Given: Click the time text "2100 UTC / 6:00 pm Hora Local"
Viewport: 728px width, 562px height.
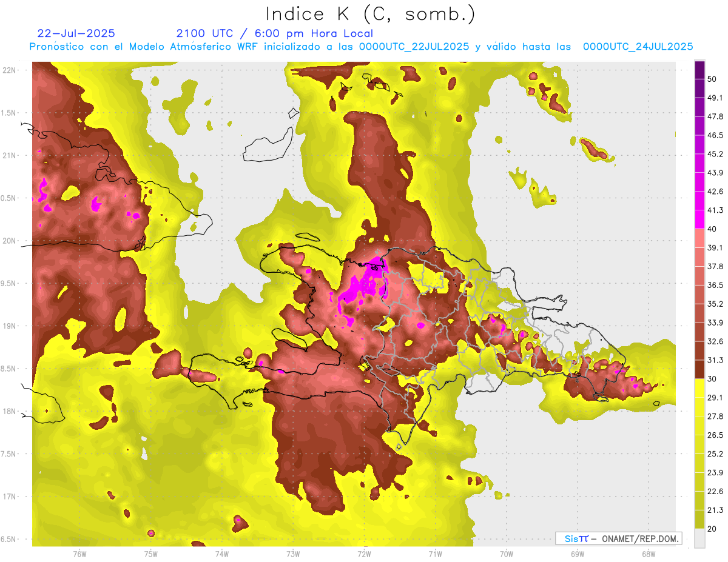Looking at the screenshot, I should (274, 33).
